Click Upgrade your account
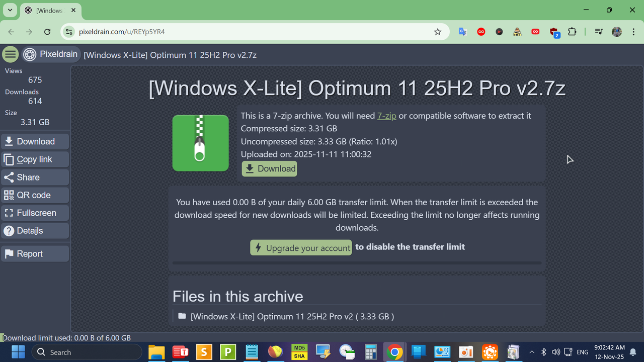644x362 pixels. coord(300,247)
